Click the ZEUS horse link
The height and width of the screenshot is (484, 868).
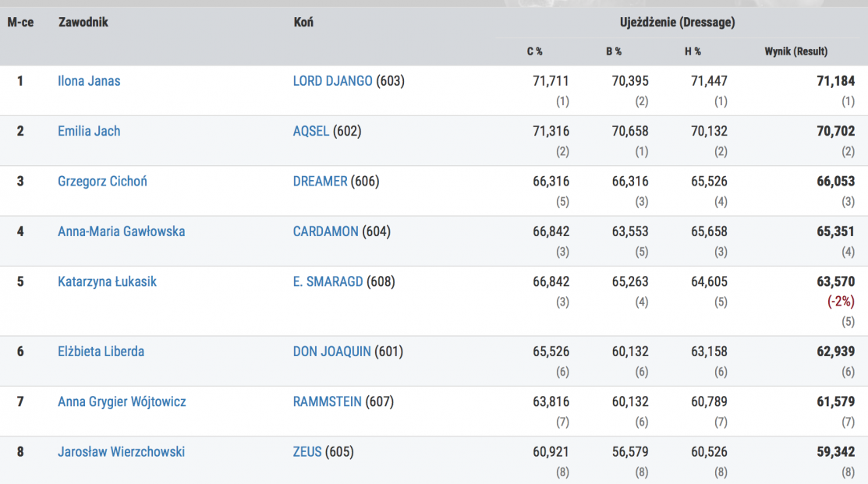coord(307,452)
